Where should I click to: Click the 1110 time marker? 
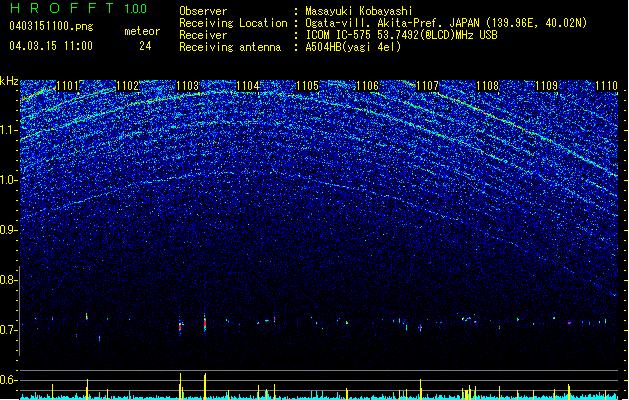pos(607,86)
